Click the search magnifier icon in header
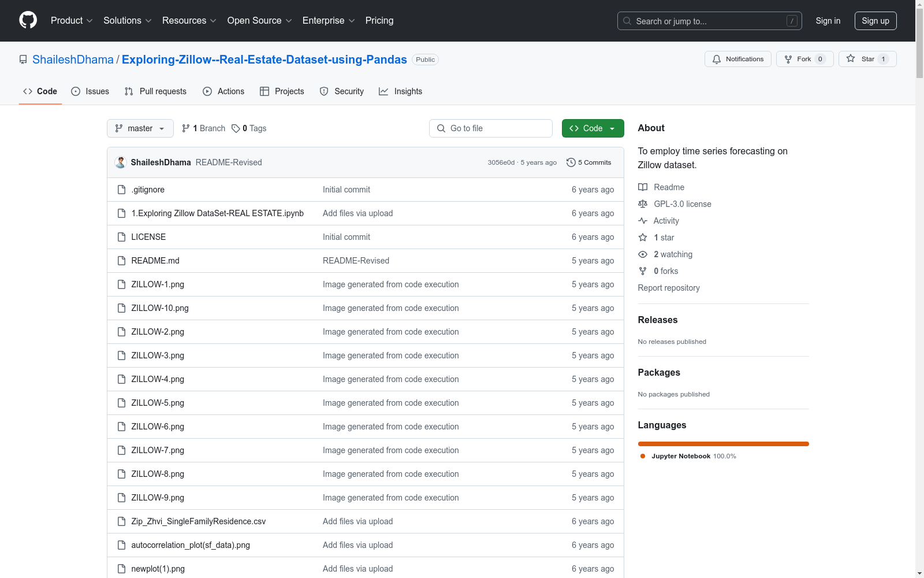This screenshot has height=578, width=924. coord(627,21)
